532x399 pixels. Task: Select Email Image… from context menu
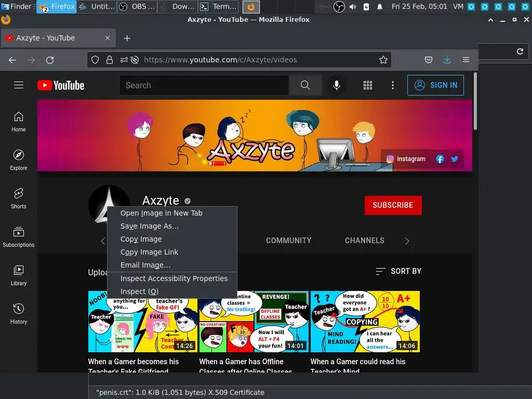click(172, 265)
